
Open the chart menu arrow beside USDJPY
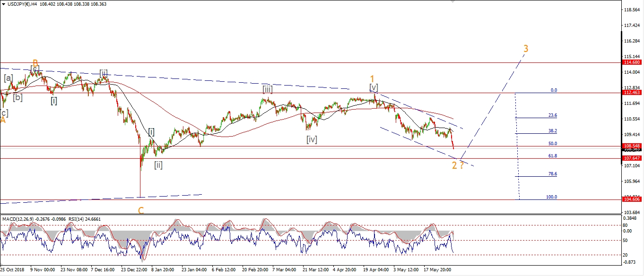pos(3,4)
